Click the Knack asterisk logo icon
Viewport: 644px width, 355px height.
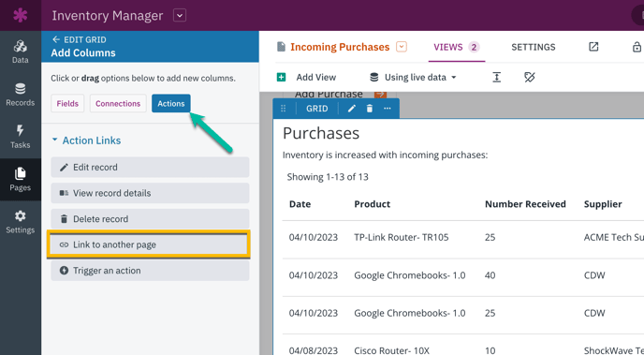coord(21,15)
